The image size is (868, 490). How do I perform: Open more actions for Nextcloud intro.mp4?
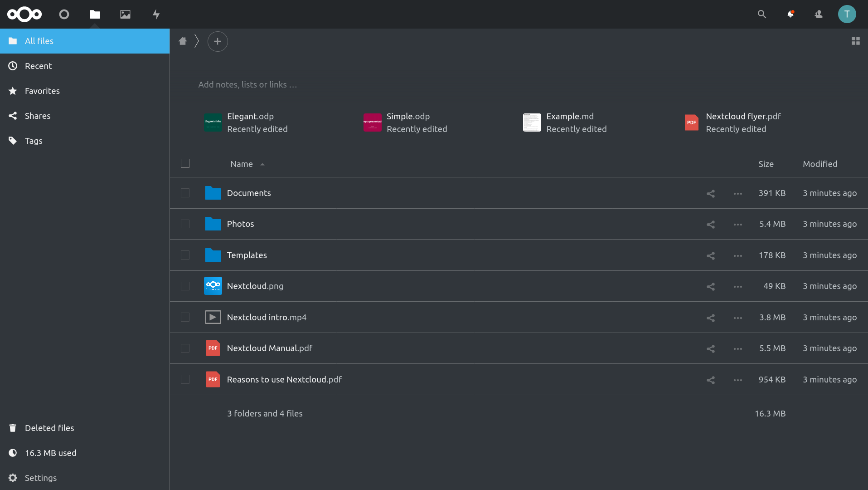(x=737, y=318)
